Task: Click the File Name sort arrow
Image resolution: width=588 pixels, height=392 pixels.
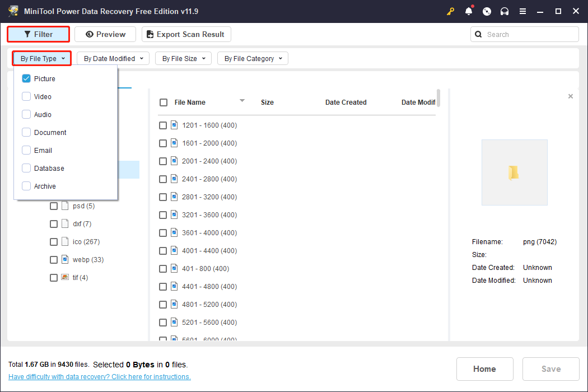Action: coord(242,101)
